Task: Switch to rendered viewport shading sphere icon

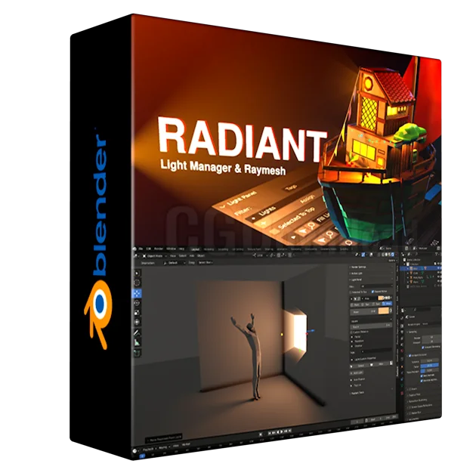Action: click(393, 254)
